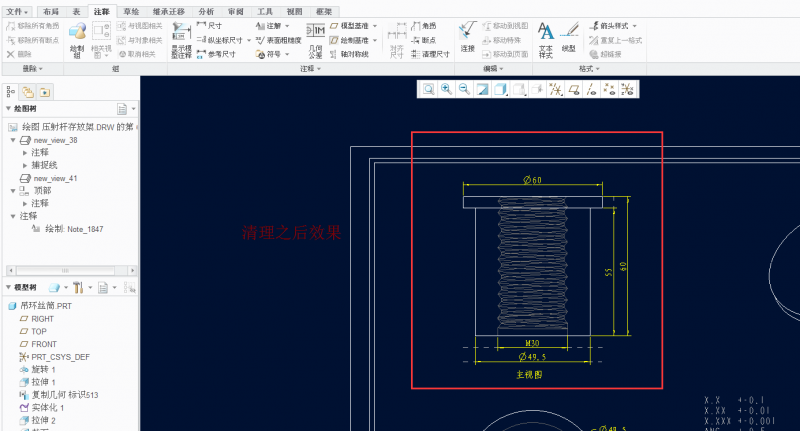Select 实体化 1 in model tree

tap(47, 408)
